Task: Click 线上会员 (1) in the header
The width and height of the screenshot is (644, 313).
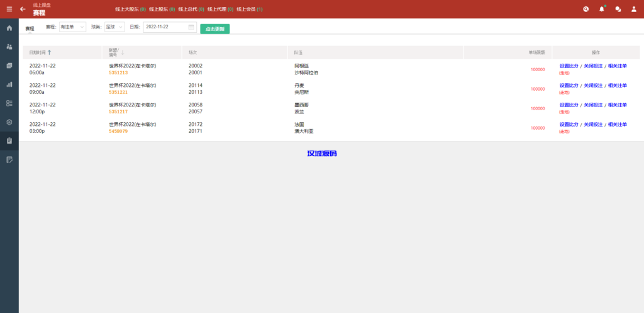Action: point(250,9)
